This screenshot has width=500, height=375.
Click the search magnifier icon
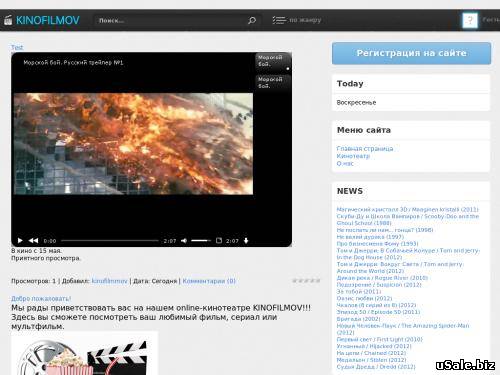click(252, 20)
